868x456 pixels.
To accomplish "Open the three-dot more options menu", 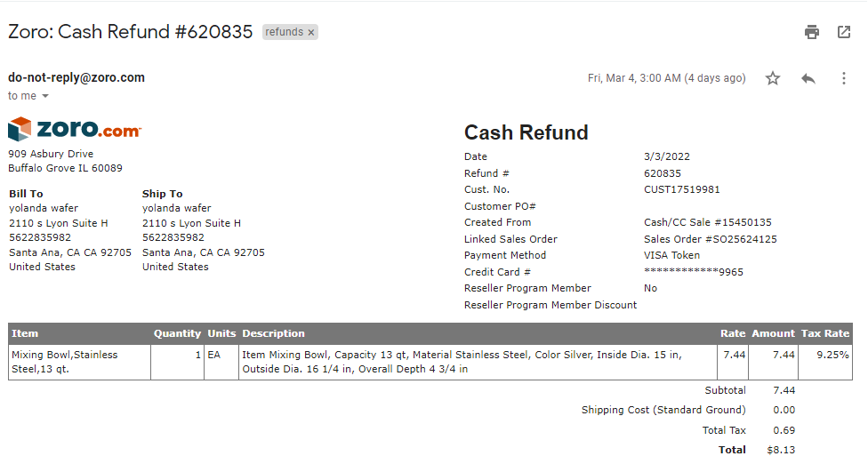I will [844, 78].
